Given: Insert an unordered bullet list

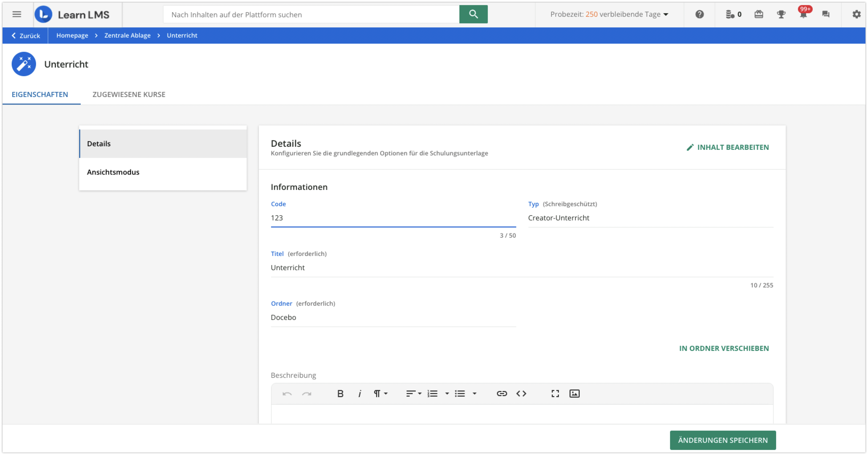Looking at the screenshot, I should [x=460, y=393].
